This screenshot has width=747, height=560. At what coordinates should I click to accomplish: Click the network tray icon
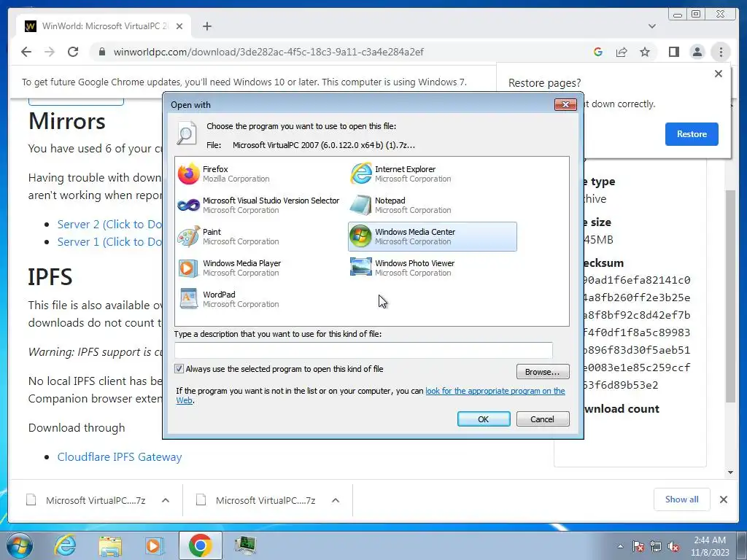pyautogui.click(x=656, y=546)
